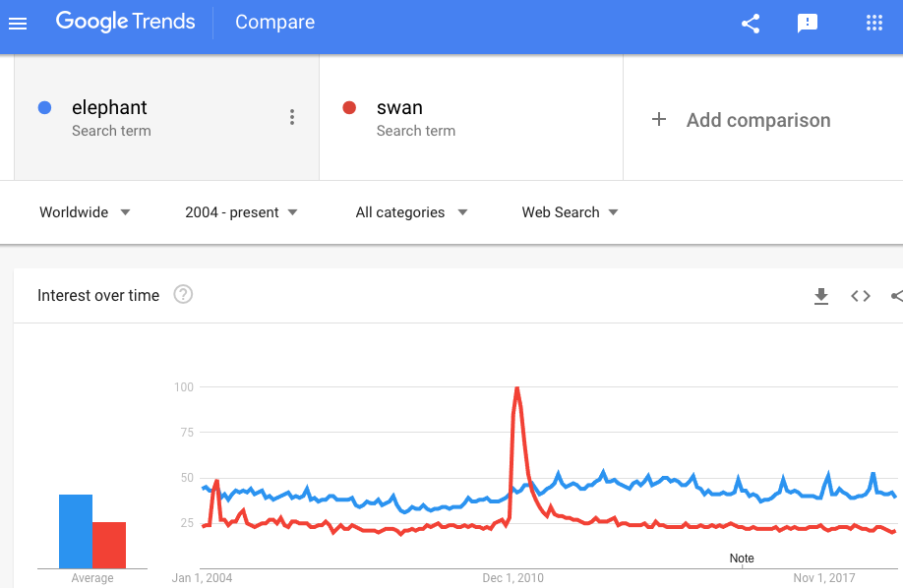This screenshot has width=903, height=588.
Task: Click the red swan average bar
Action: (109, 545)
